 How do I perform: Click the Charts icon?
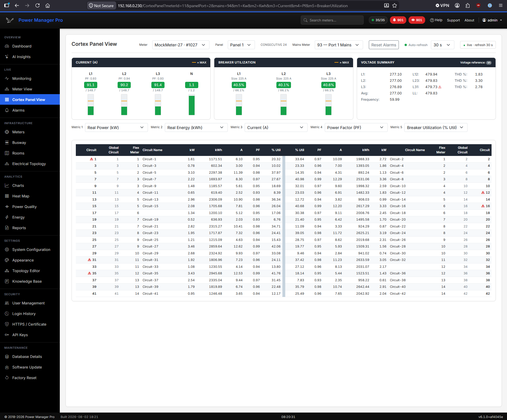click(7, 185)
